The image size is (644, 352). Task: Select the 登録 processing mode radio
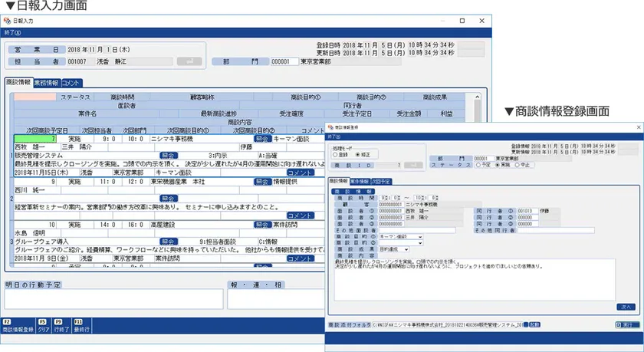[x=335, y=155]
